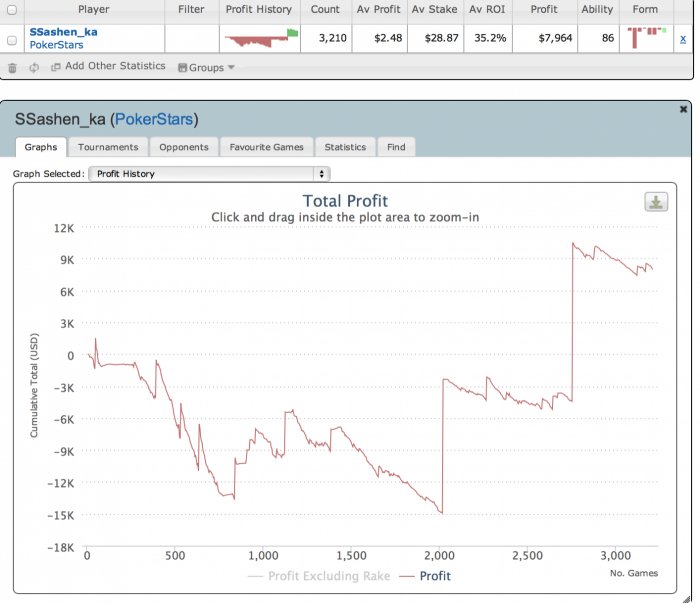Switch to the Tournaments tab
The width and height of the screenshot is (700, 604).
(108, 147)
